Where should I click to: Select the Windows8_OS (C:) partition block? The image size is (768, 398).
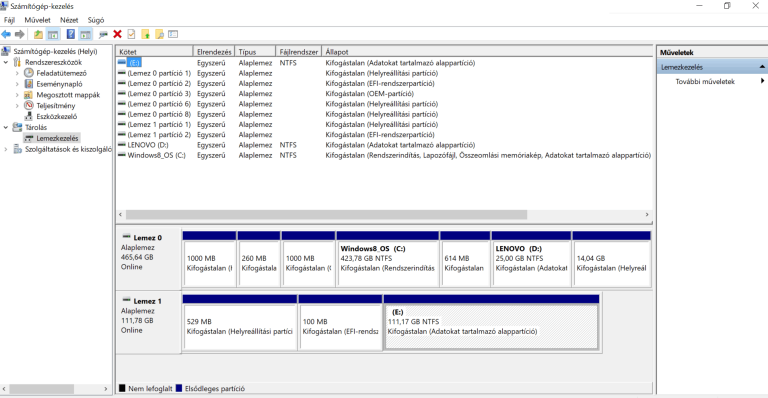coord(387,263)
